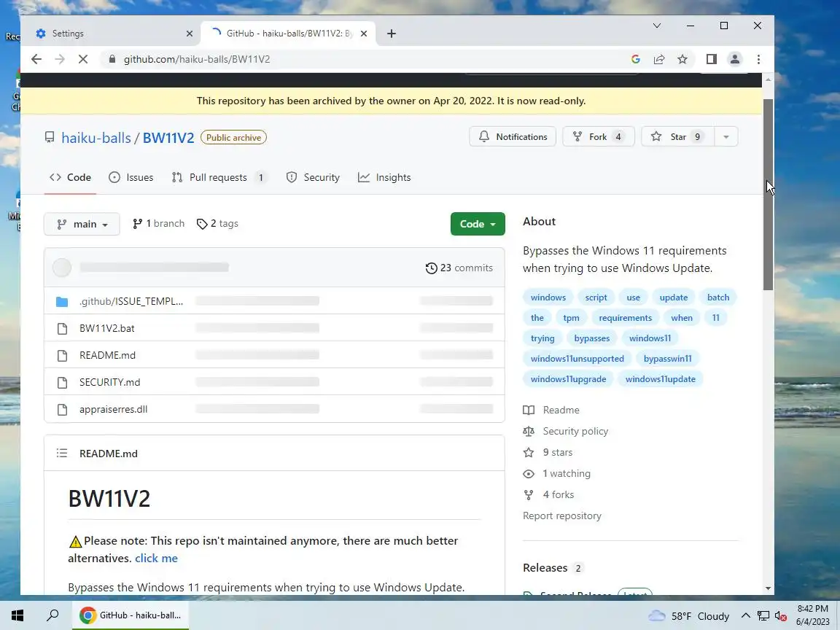840x630 pixels.
Task: Jump to Readme in About sidebar
Action: pyautogui.click(x=551, y=410)
